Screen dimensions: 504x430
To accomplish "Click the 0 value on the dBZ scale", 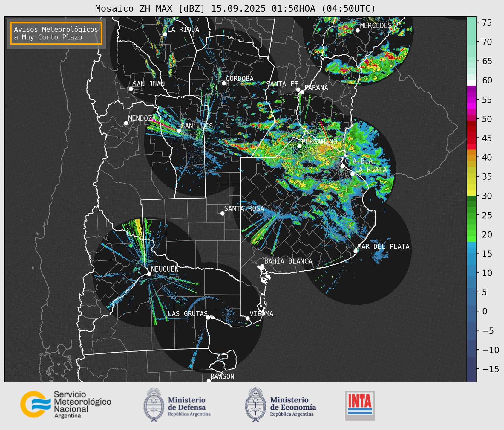I will point(484,311).
